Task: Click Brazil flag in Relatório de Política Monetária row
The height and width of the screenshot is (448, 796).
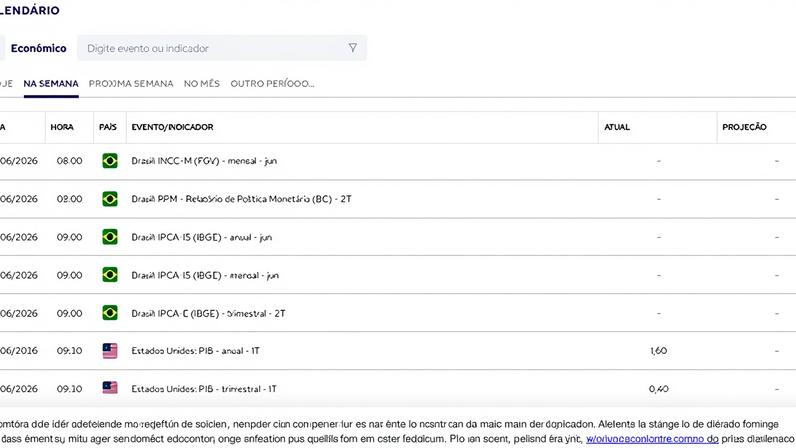Action: [x=110, y=199]
